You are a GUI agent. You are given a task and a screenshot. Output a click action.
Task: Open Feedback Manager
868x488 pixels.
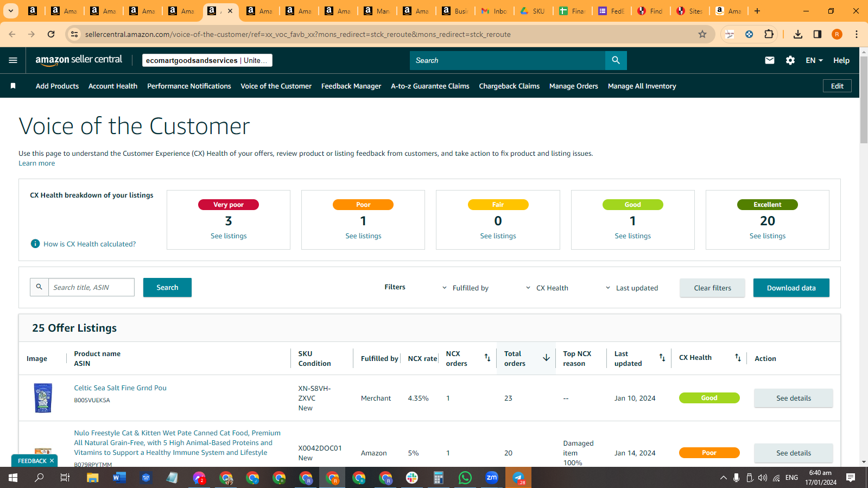pyautogui.click(x=351, y=86)
